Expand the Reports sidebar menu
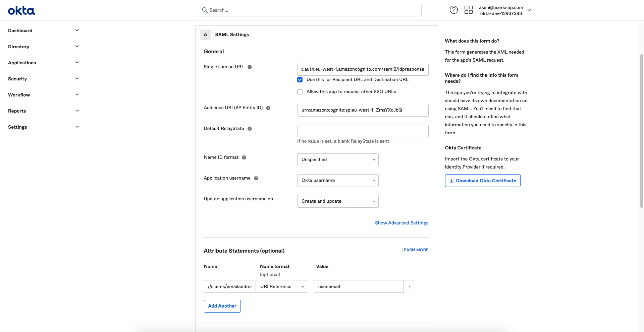 pyautogui.click(x=44, y=111)
